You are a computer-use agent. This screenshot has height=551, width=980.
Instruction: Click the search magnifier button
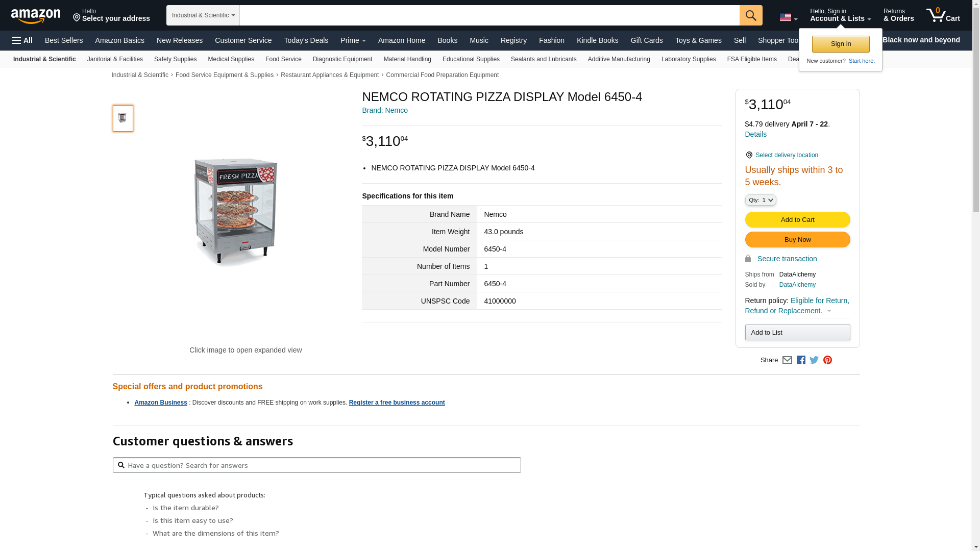pyautogui.click(x=751, y=15)
